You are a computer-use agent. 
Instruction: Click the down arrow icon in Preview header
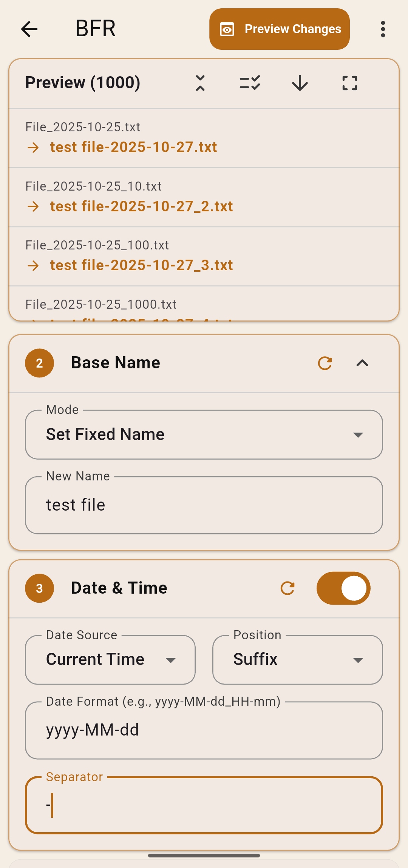tap(300, 83)
